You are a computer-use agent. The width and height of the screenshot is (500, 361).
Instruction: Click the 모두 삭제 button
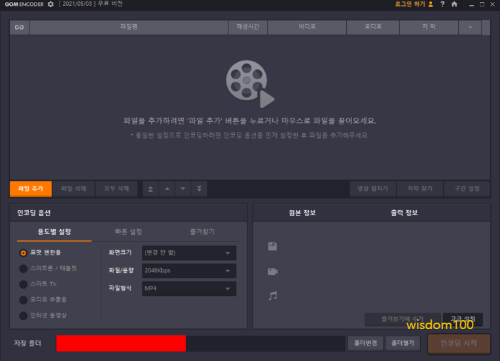116,189
